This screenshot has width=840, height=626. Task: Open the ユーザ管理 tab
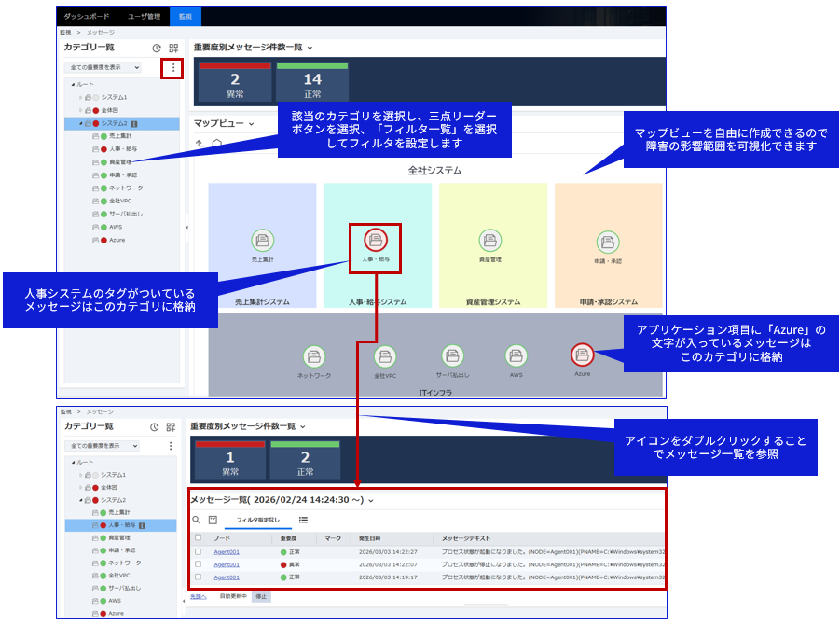tap(144, 17)
